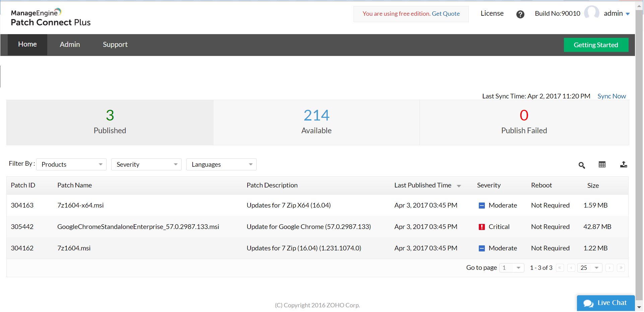Click the Moderate severity icon for 7z1604-x64.msi

pos(482,206)
